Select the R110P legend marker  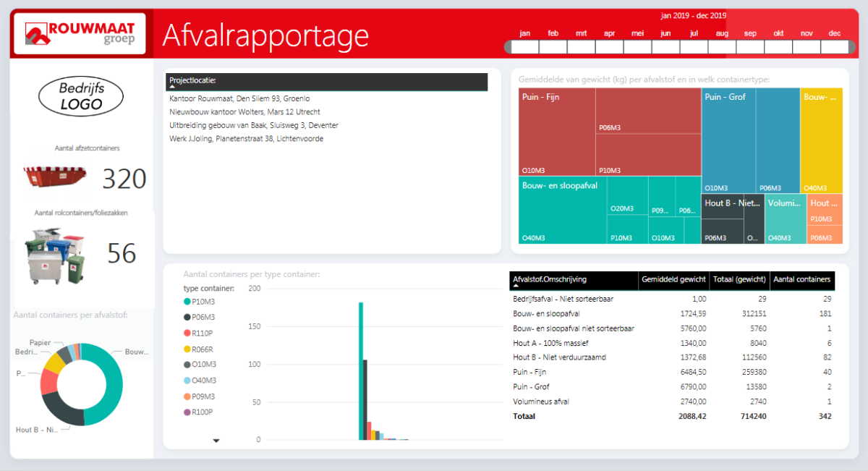(187, 333)
